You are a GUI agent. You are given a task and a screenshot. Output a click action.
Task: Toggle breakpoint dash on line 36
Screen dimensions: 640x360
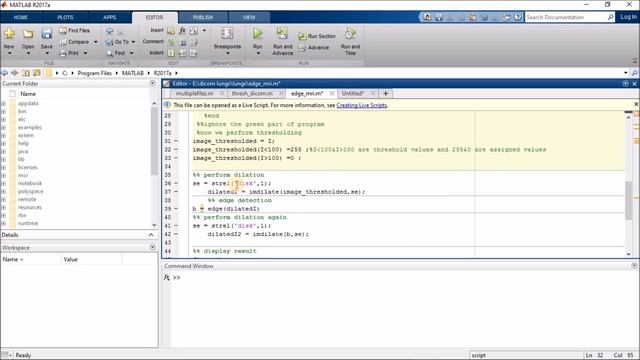click(176, 183)
